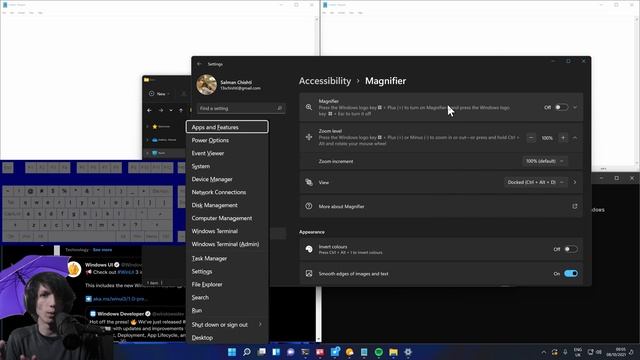The width and height of the screenshot is (640, 360).
Task: Click the Settings user profile avatar
Action: click(x=207, y=84)
